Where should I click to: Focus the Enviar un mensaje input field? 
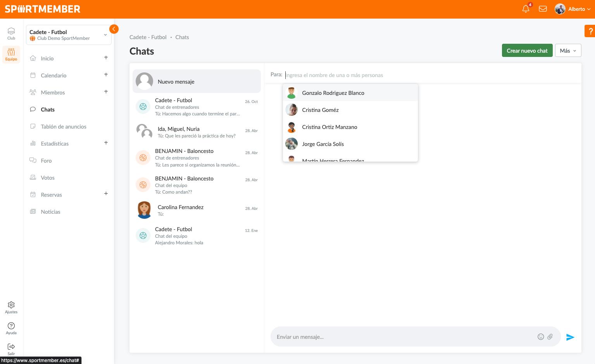[x=403, y=337]
